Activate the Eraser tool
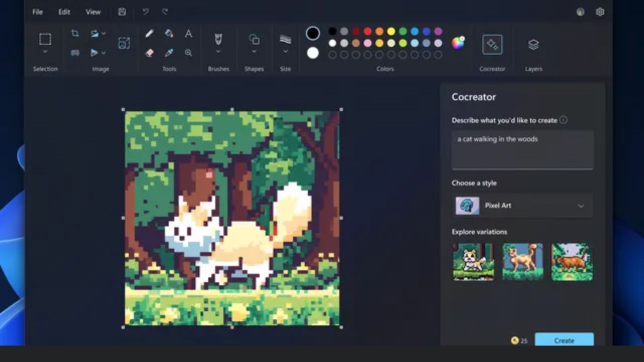This screenshot has width=644, height=362. 149,53
